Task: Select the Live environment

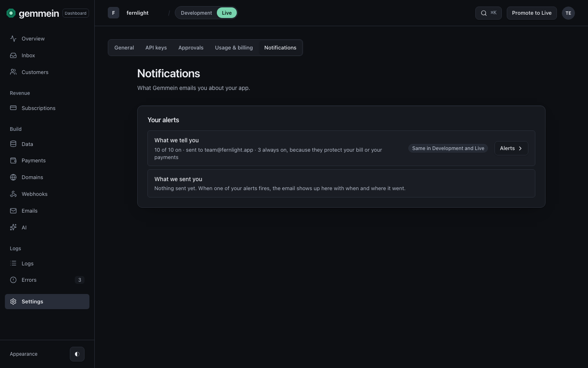Action: pyautogui.click(x=227, y=13)
